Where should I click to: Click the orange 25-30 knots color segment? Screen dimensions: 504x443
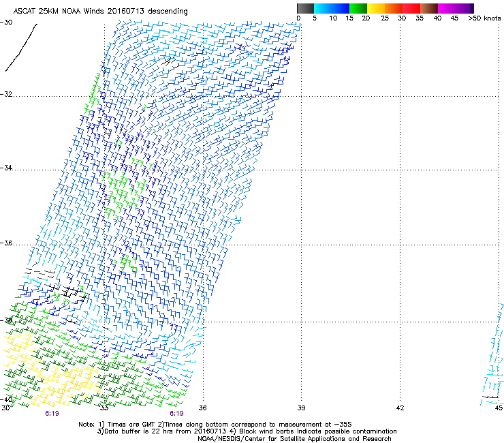pos(394,8)
